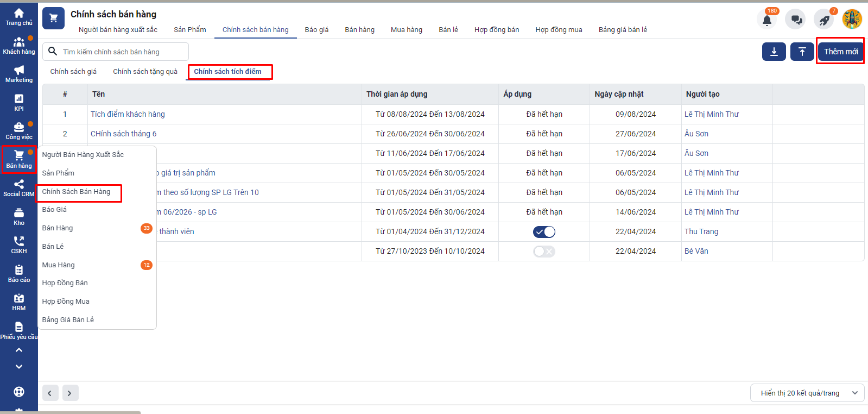Open the Marketing sidebar module
868x414 pixels.
coord(19,73)
